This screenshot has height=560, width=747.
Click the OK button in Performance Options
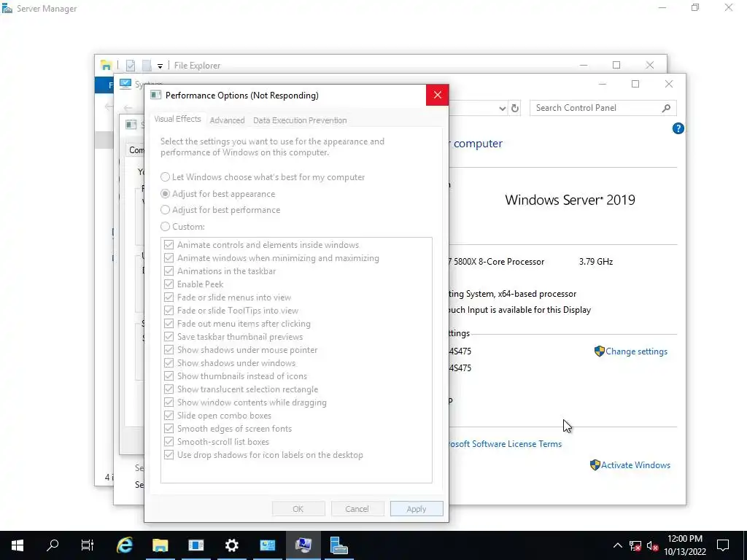[298, 509]
